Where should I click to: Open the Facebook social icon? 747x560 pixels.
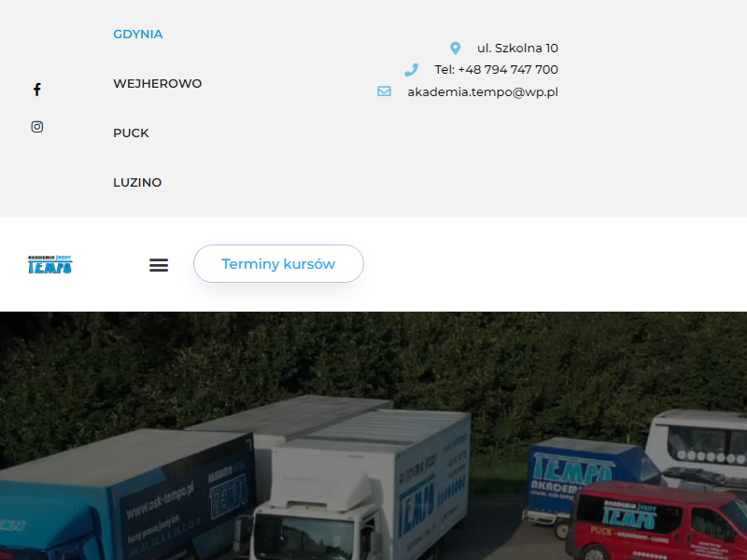(x=37, y=90)
